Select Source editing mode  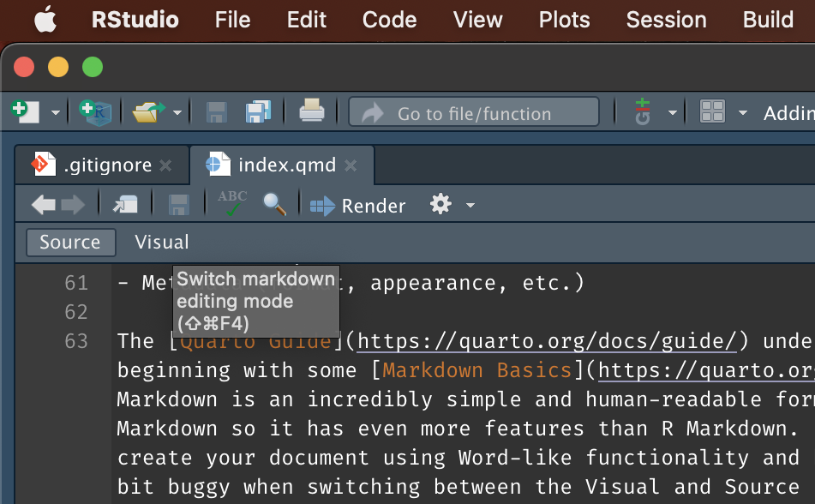click(x=69, y=243)
